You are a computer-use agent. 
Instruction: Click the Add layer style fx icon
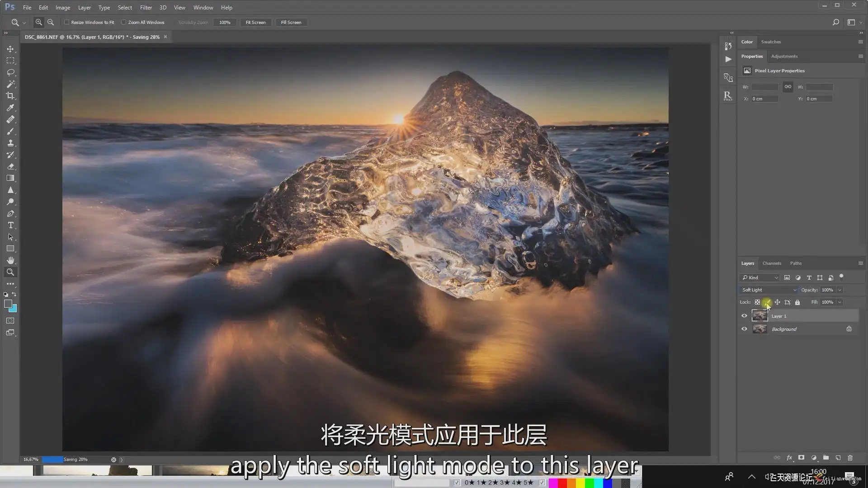pyautogui.click(x=789, y=458)
